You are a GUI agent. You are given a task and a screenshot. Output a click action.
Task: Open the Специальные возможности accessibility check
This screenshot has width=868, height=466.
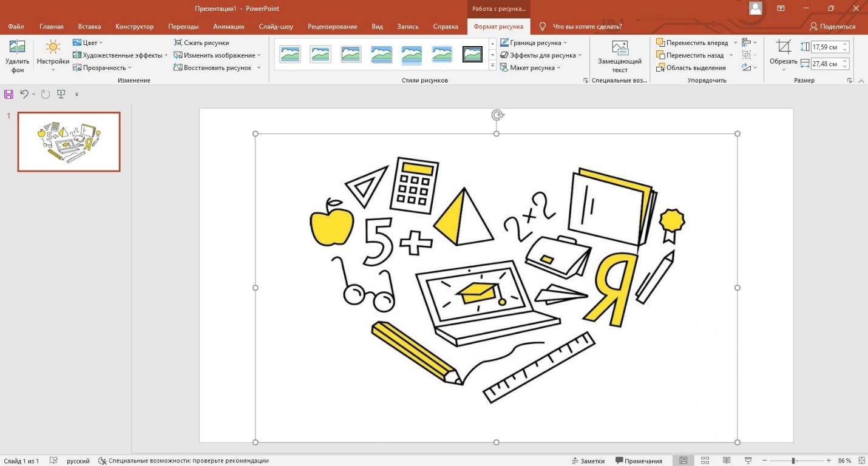coord(183,461)
